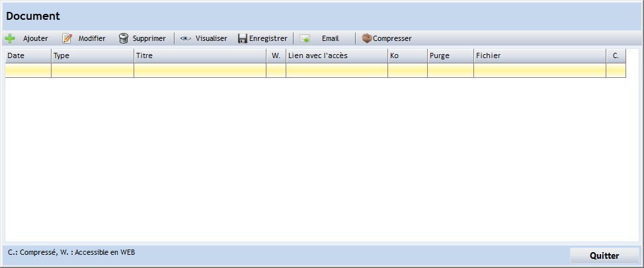Click the Lien avec l'accès column header
644x268 pixels.
click(x=337, y=55)
